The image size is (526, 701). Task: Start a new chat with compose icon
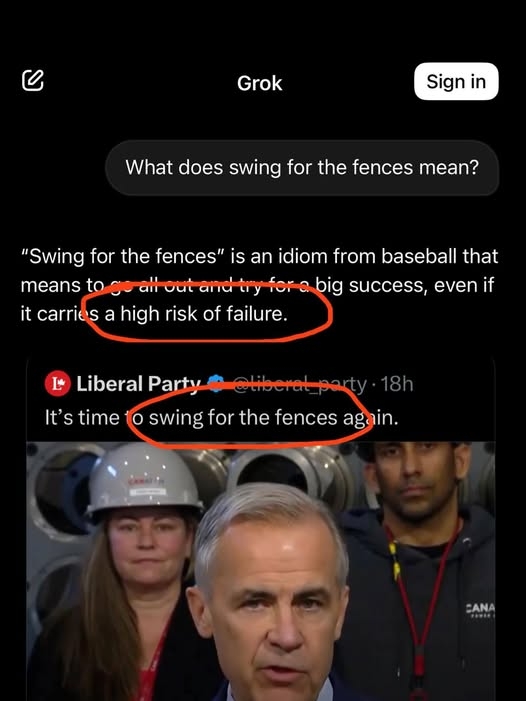33,80
